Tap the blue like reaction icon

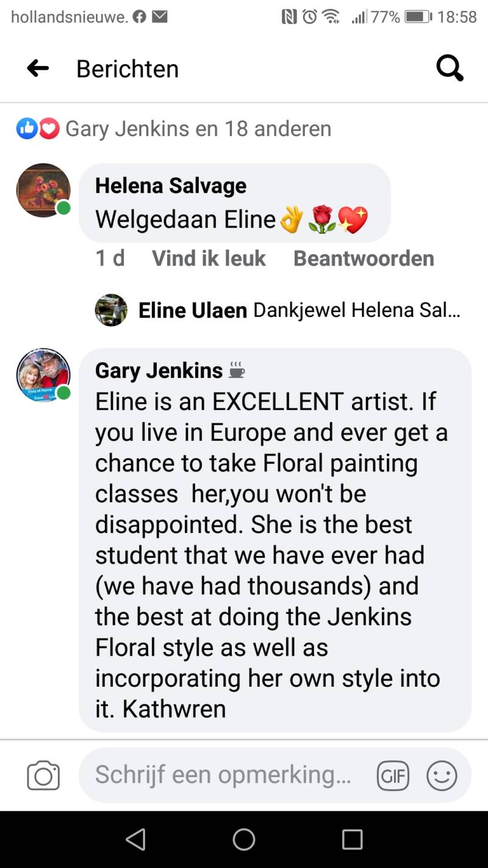(27, 129)
